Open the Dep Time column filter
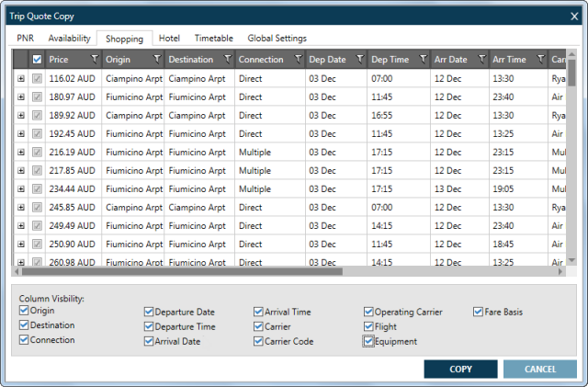This screenshot has width=588, height=387. point(423,59)
